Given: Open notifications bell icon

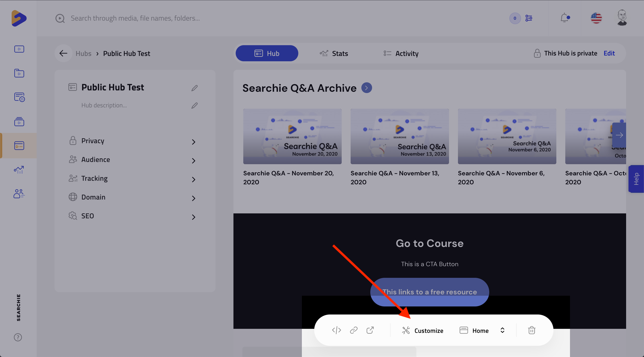Looking at the screenshot, I should 564,18.
